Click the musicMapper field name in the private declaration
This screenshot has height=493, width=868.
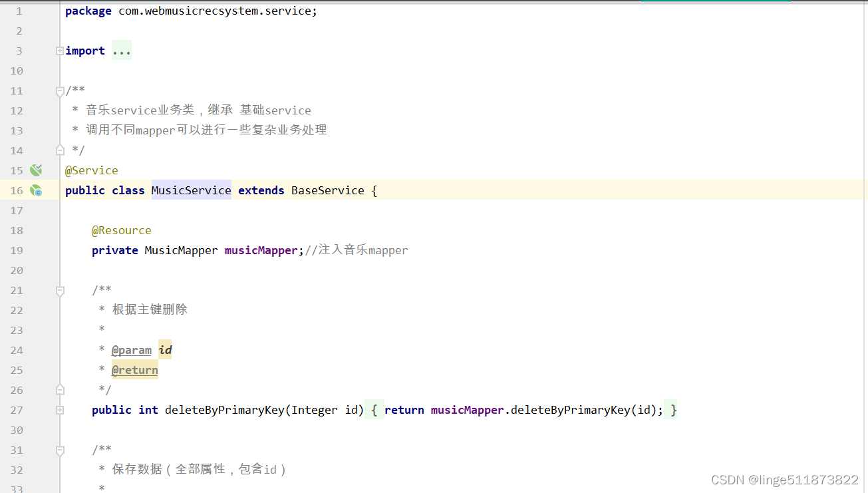[x=261, y=250]
